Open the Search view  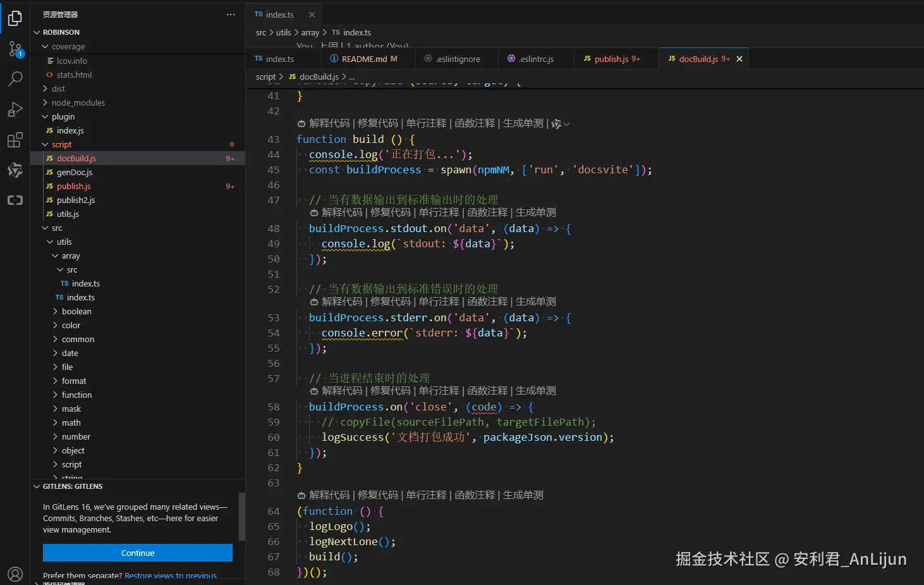tap(15, 79)
